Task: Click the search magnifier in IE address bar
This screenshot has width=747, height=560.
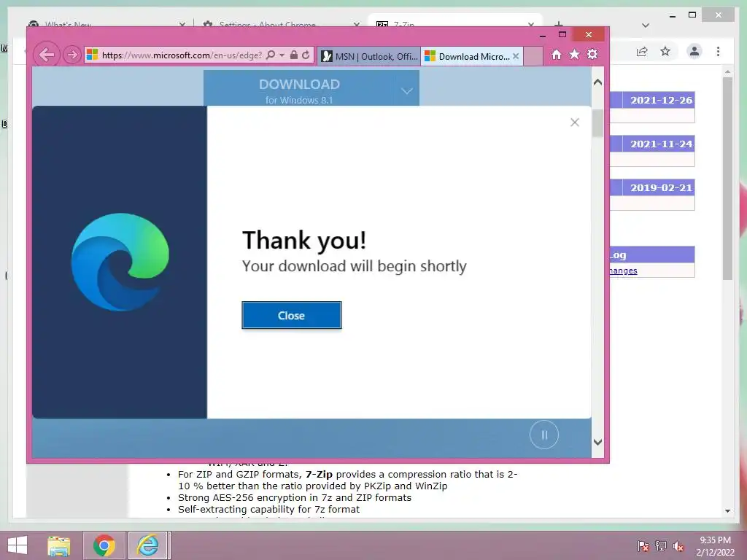Action: click(271, 55)
